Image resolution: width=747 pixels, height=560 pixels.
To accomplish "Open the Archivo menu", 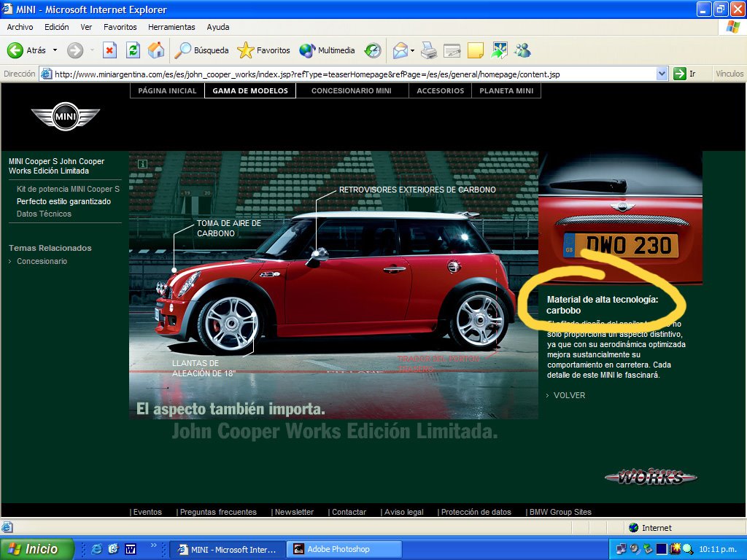I will (x=20, y=27).
